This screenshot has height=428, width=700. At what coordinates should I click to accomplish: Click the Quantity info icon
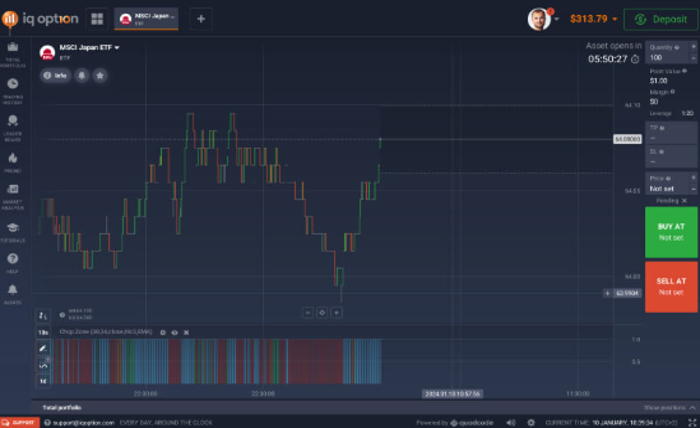pyautogui.click(x=677, y=47)
